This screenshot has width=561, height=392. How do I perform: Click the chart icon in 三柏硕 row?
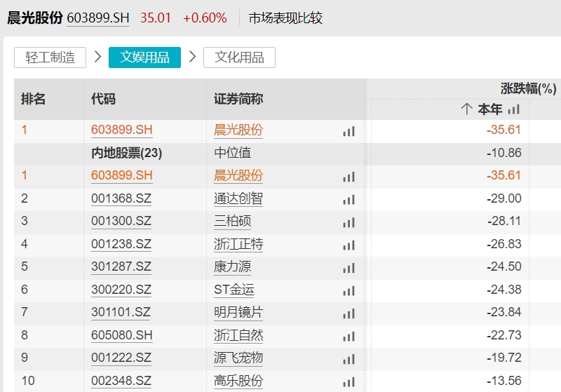(349, 222)
